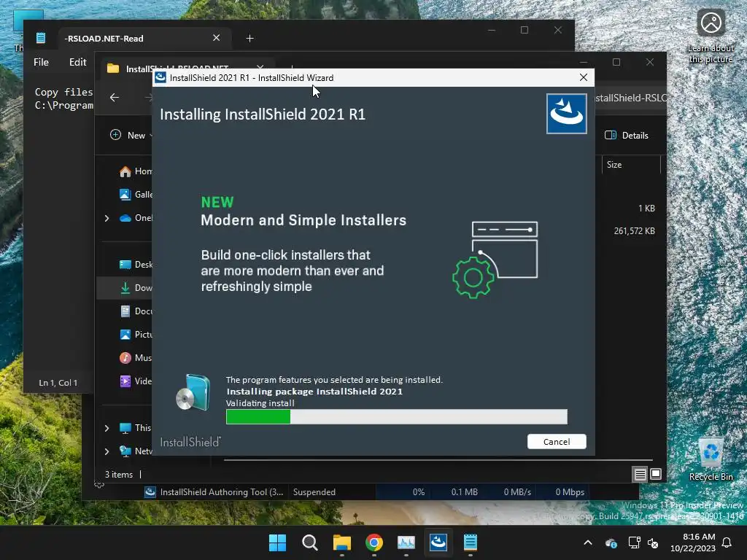Open Gallery in Explorer sidebar
747x560 pixels.
point(136,194)
